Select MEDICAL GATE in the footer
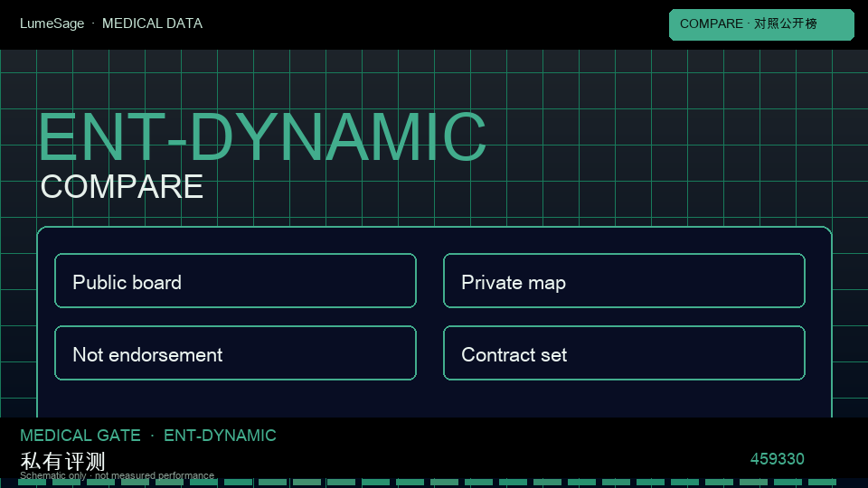This screenshot has width=868, height=488. [80, 436]
